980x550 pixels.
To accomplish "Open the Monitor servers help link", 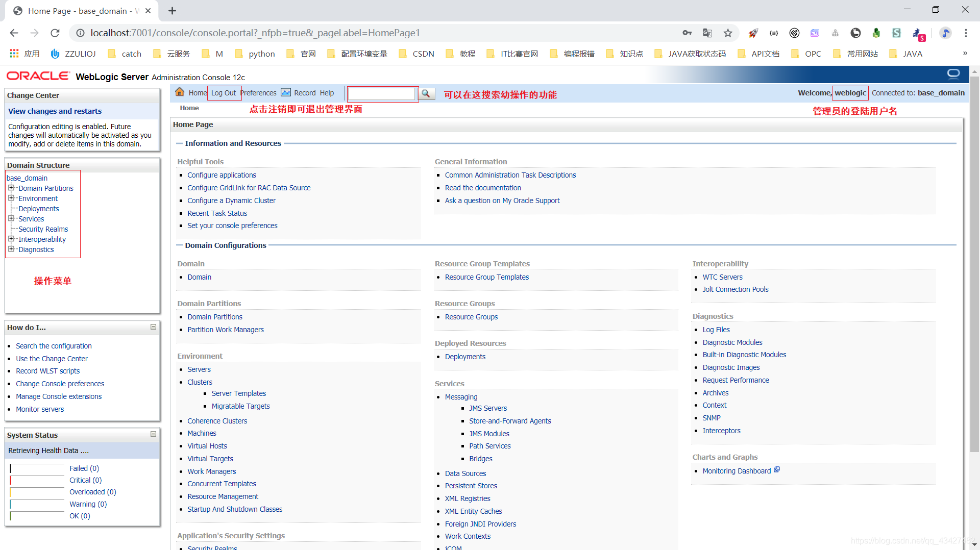I will click(x=40, y=409).
